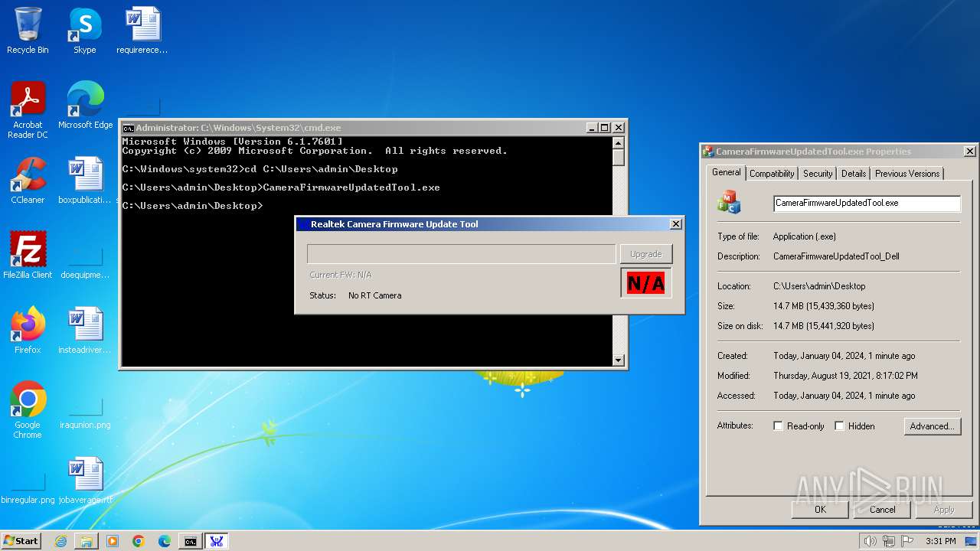Maximize the cmd.exe window

pyautogui.click(x=604, y=128)
